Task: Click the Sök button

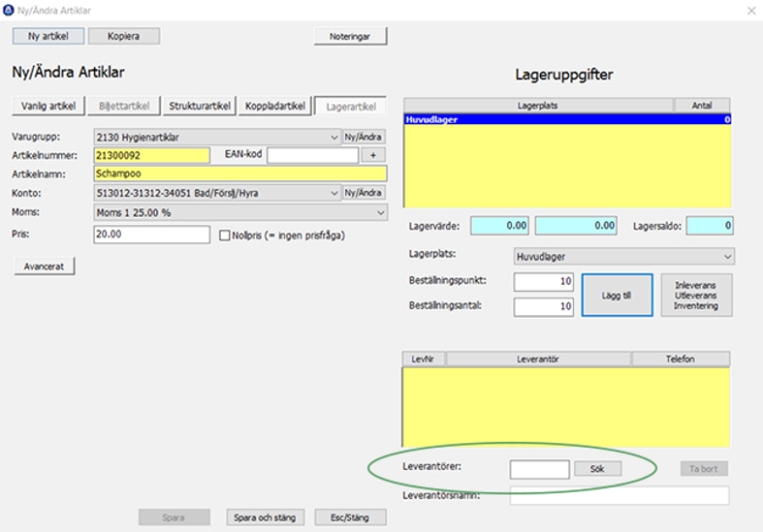Action: (x=597, y=469)
